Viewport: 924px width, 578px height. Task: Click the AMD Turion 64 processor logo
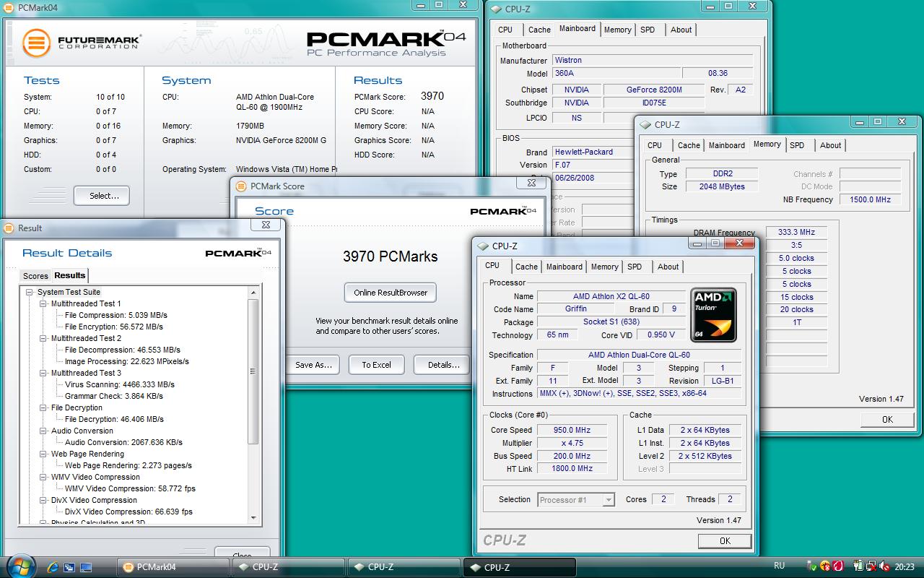click(x=713, y=315)
